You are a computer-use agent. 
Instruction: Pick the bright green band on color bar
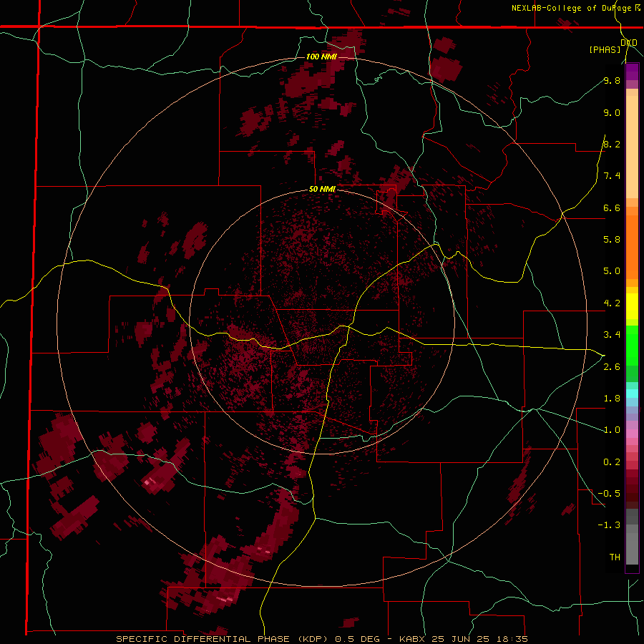point(632,345)
